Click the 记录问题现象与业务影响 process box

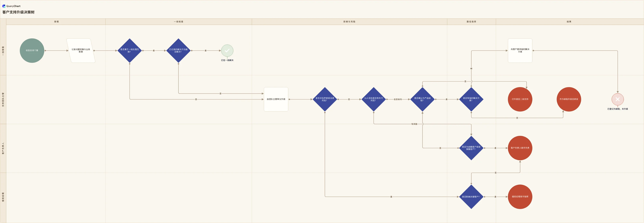[x=81, y=50]
